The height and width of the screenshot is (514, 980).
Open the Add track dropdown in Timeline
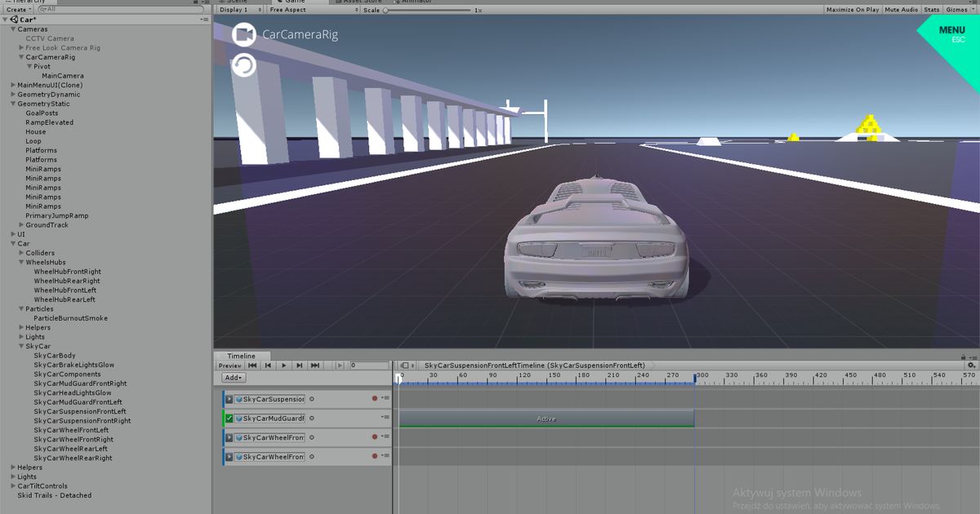[x=233, y=378]
